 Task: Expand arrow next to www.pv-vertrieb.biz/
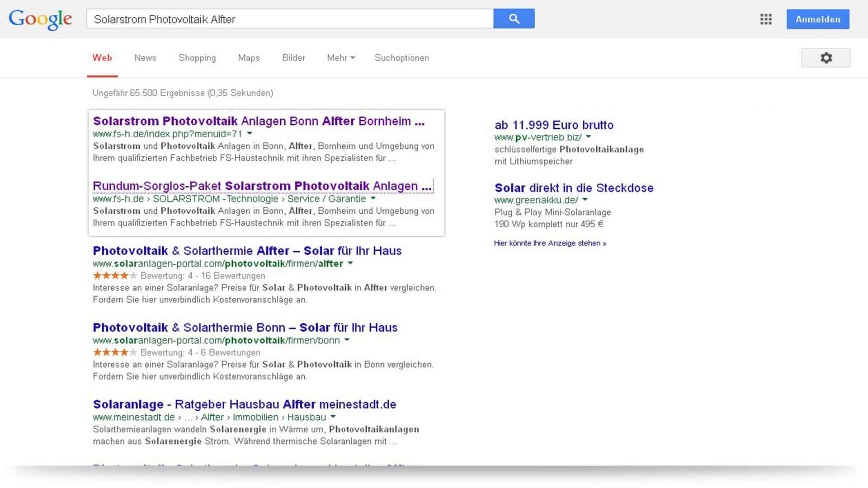point(589,136)
